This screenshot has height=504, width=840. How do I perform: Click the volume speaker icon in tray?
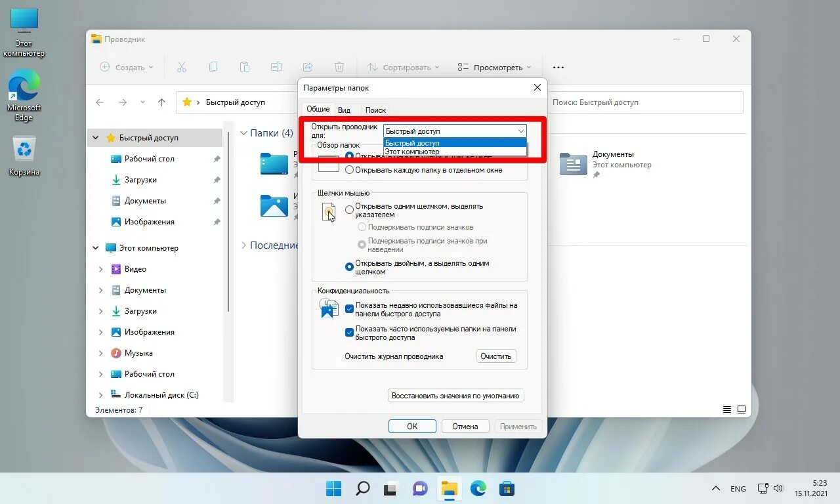click(x=778, y=488)
